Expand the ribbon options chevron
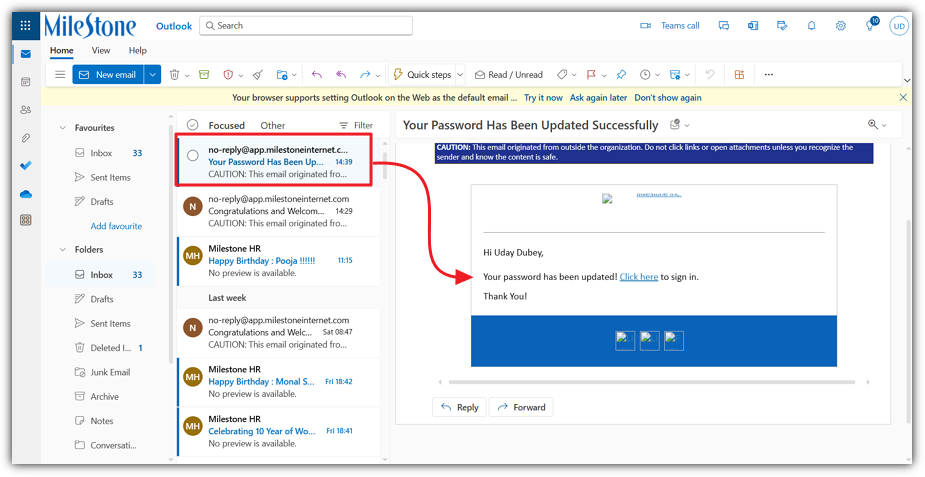Image resolution: width=925 pixels, height=477 pixels. (x=907, y=81)
